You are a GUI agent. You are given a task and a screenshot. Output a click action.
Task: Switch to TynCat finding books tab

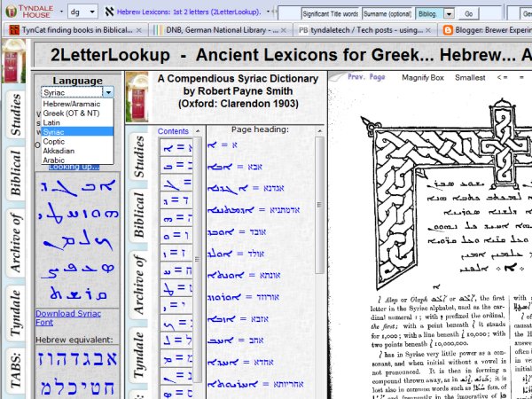point(76,30)
